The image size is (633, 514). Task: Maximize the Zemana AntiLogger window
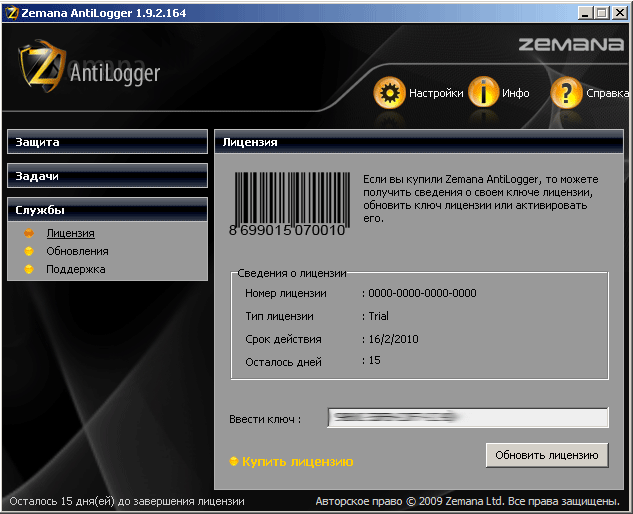(x=601, y=13)
